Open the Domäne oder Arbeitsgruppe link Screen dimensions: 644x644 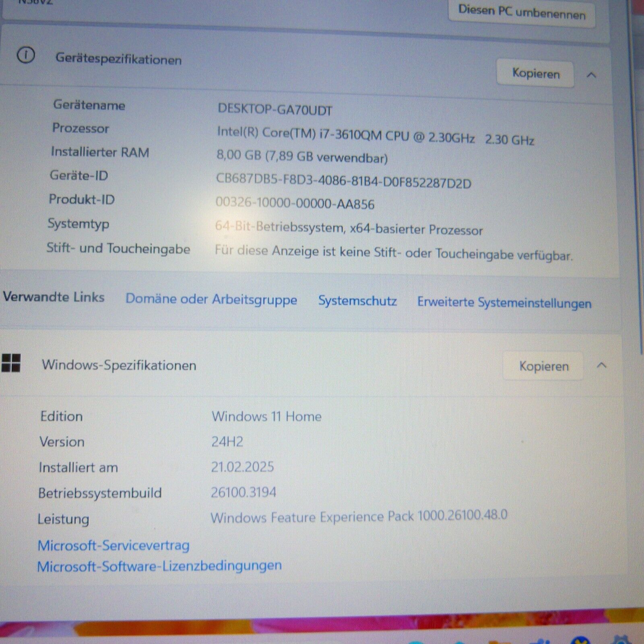point(211,299)
